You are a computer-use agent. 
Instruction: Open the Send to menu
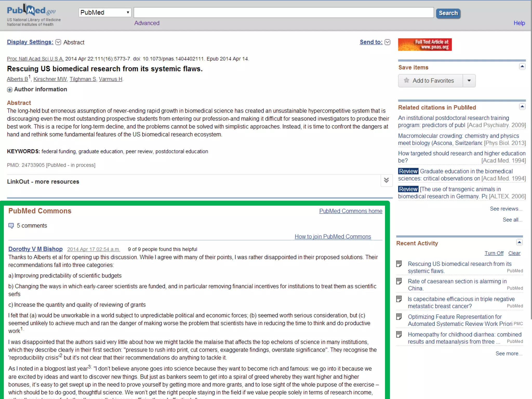tap(371, 42)
